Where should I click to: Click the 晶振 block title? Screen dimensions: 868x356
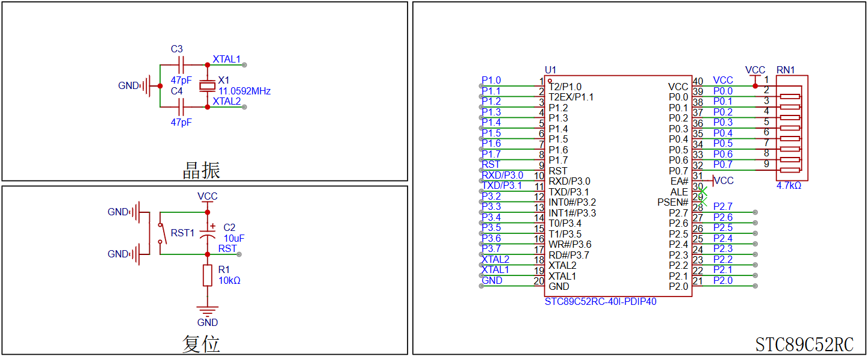tap(202, 170)
